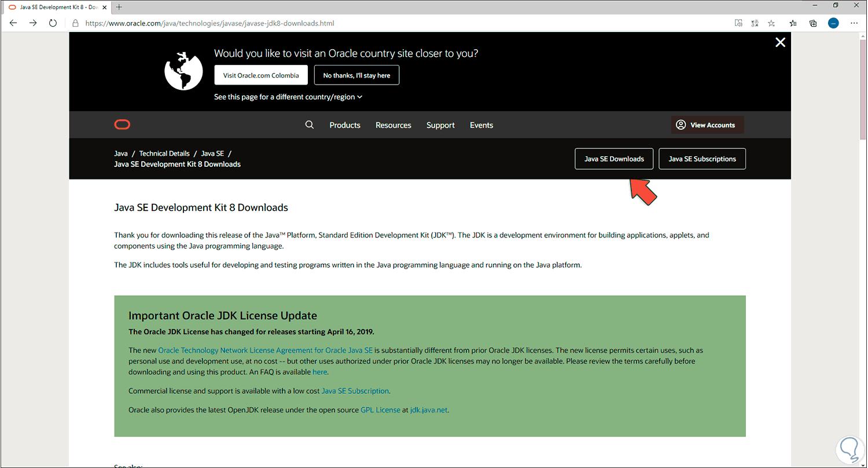Image resolution: width=868 pixels, height=468 pixels.
Task: View site security lock information
Action: pyautogui.click(x=75, y=23)
